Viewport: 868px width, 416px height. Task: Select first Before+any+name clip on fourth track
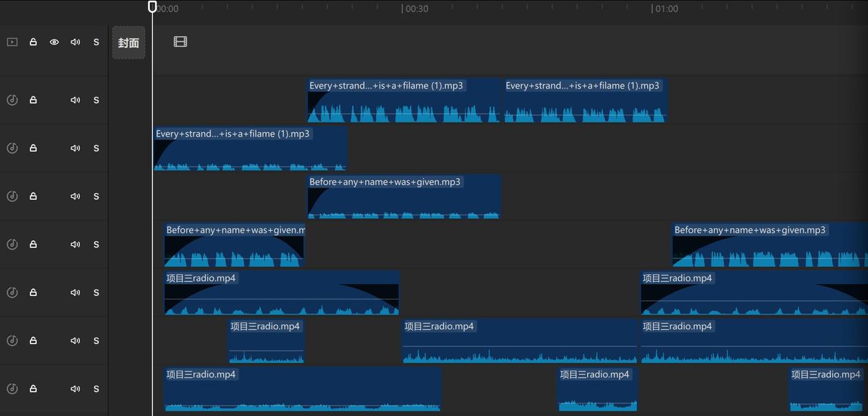pyautogui.click(x=234, y=245)
